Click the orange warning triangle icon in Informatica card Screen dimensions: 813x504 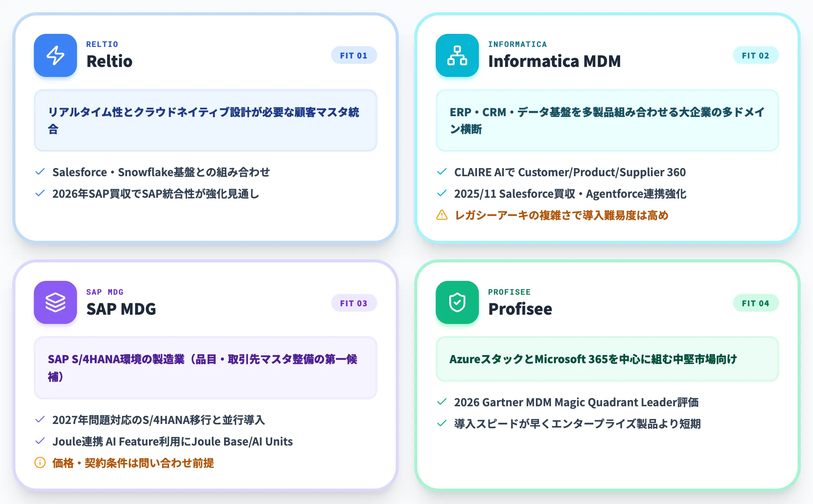(442, 215)
